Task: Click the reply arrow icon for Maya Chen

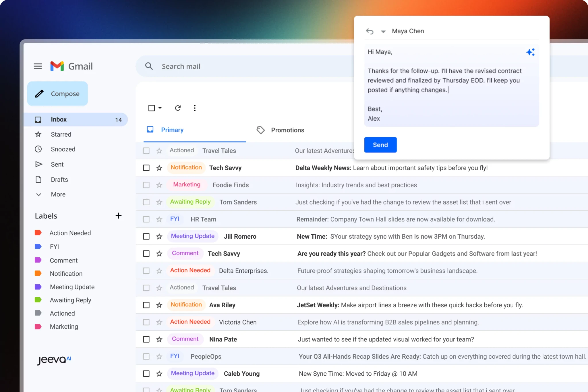Action: [x=370, y=31]
